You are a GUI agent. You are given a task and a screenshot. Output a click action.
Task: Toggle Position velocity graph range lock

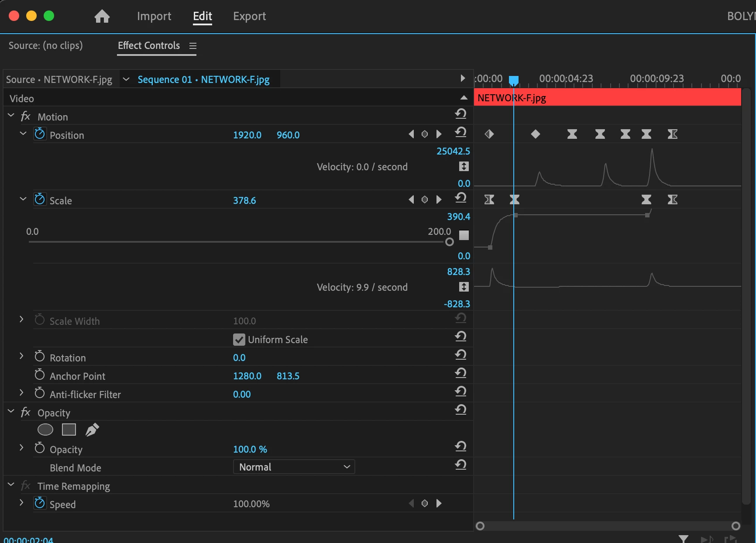pyautogui.click(x=464, y=166)
